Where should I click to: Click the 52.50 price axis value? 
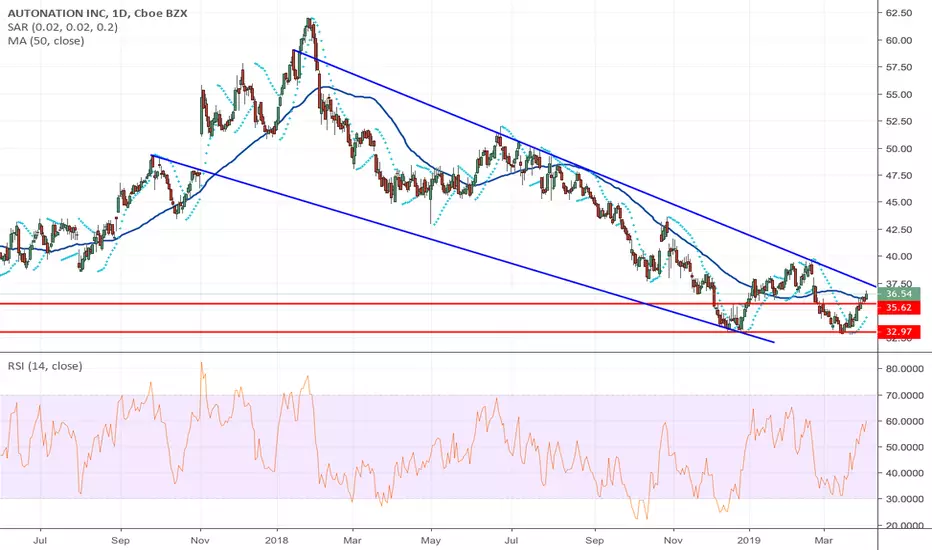tap(899, 121)
